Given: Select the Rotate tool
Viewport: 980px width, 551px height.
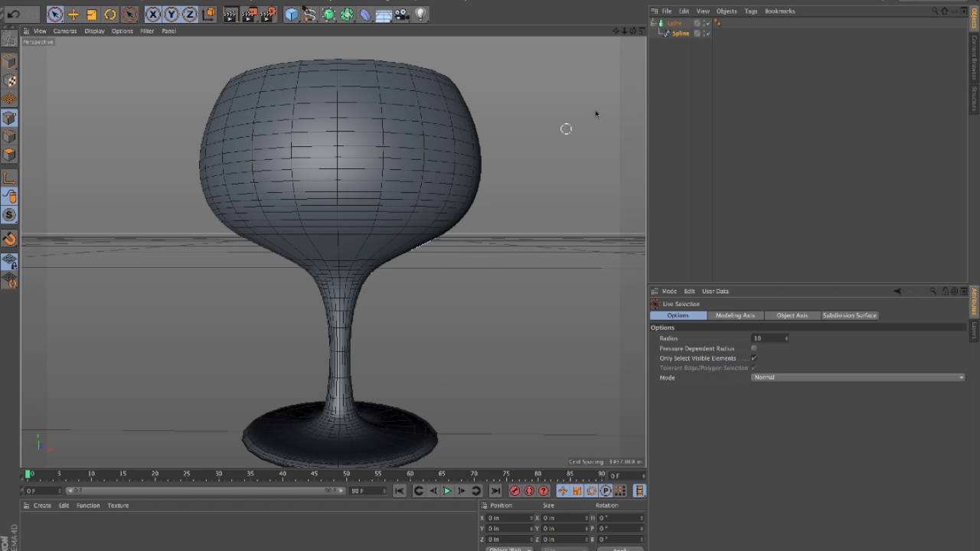Looking at the screenshot, I should click(110, 14).
